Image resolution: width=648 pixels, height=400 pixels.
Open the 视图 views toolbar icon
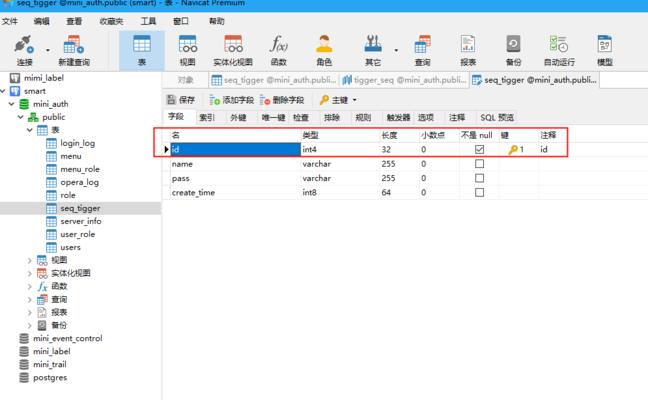click(x=187, y=50)
